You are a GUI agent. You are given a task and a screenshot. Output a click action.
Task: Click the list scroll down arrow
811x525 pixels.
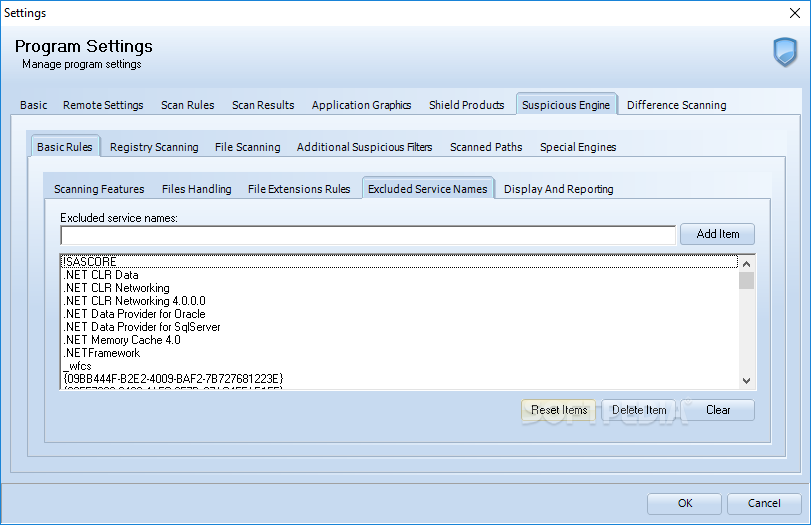[746, 381]
